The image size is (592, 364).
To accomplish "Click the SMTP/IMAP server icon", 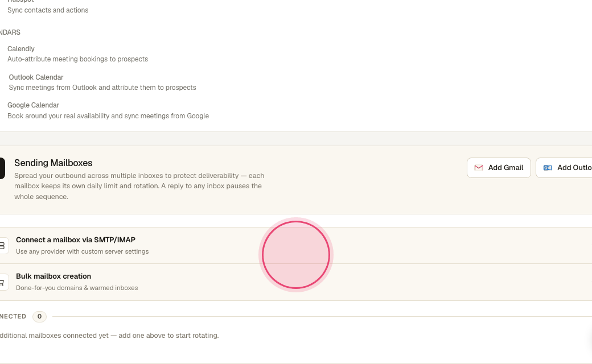I will [x=2, y=246].
